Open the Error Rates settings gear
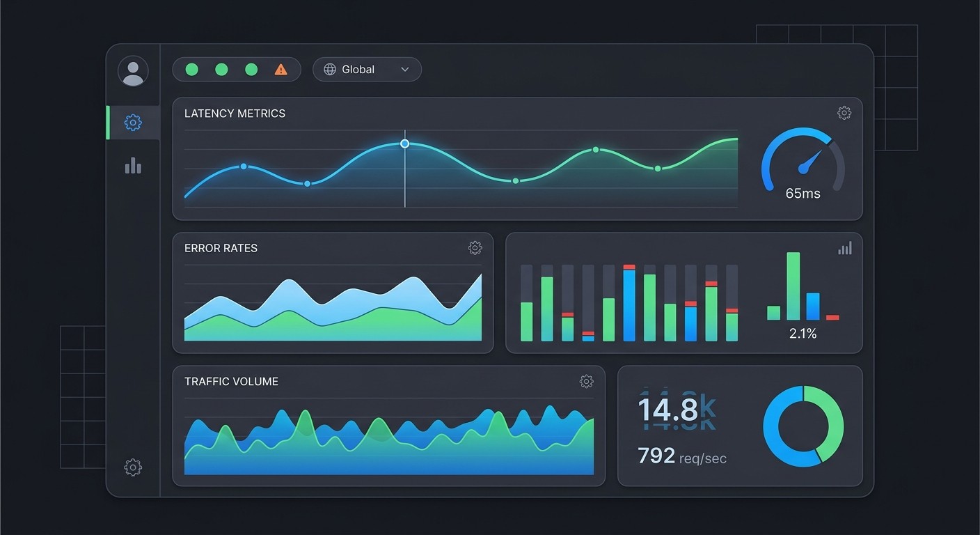 click(475, 247)
